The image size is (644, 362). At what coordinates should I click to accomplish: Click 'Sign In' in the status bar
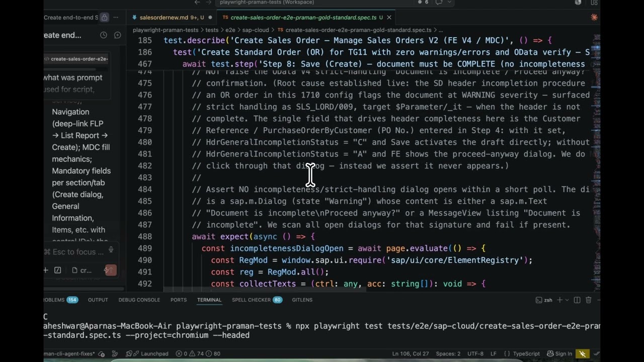[x=559, y=353]
